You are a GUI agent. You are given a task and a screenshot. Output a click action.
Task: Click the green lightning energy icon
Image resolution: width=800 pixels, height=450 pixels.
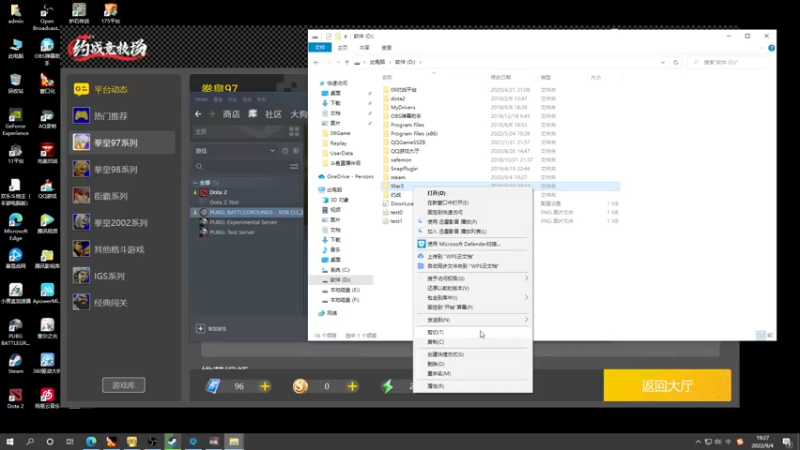388,386
